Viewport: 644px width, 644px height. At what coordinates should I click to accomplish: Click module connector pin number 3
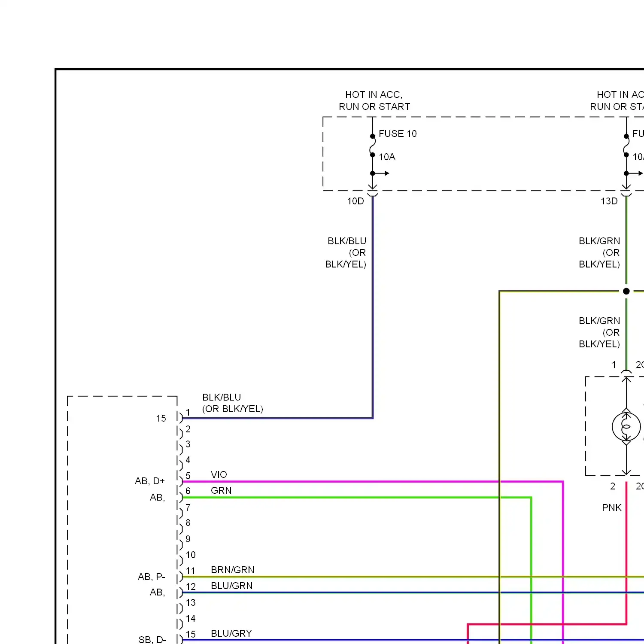point(188,444)
